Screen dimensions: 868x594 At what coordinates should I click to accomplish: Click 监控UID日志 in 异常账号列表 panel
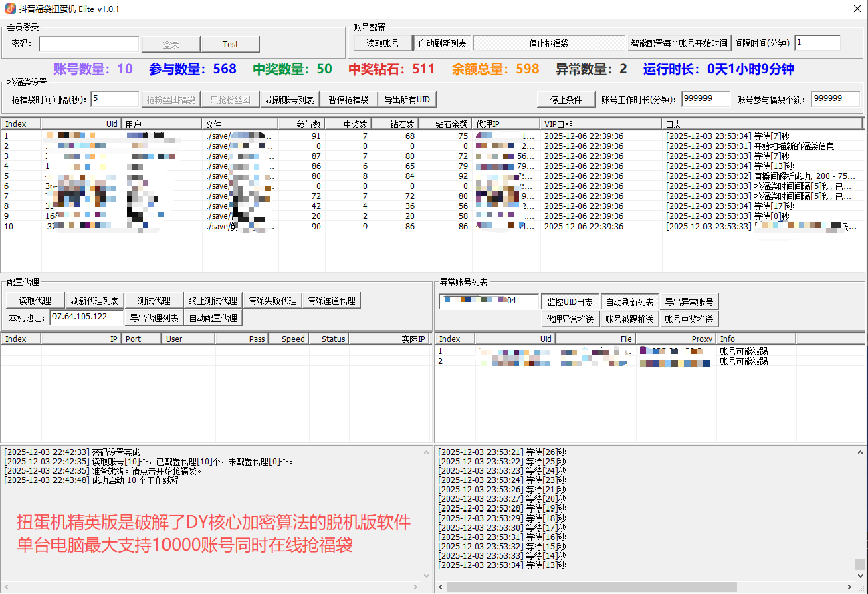570,301
